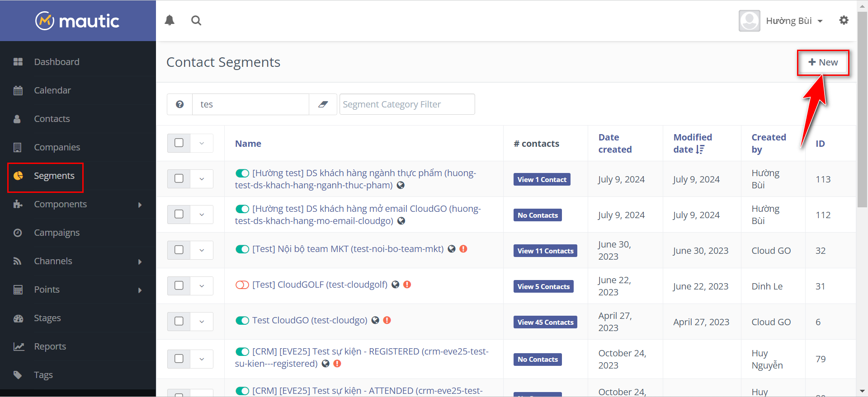Click the eraser icon to clear search
Screen dimensions: 868x397
(x=323, y=104)
